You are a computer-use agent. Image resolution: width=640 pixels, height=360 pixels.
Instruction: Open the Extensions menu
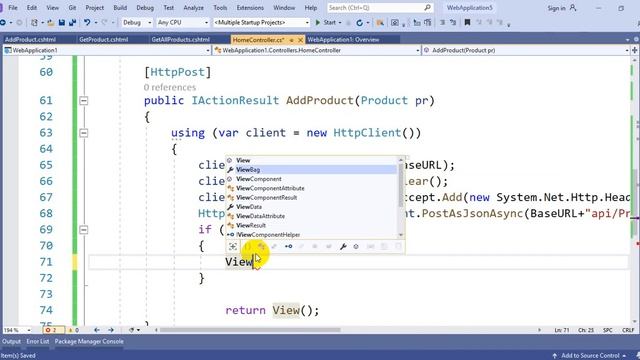(x=250, y=8)
